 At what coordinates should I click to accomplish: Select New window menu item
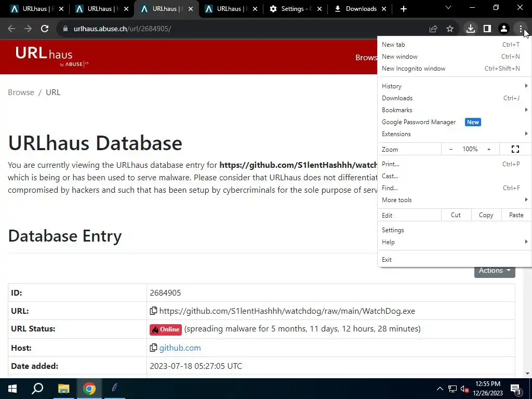click(x=454, y=56)
